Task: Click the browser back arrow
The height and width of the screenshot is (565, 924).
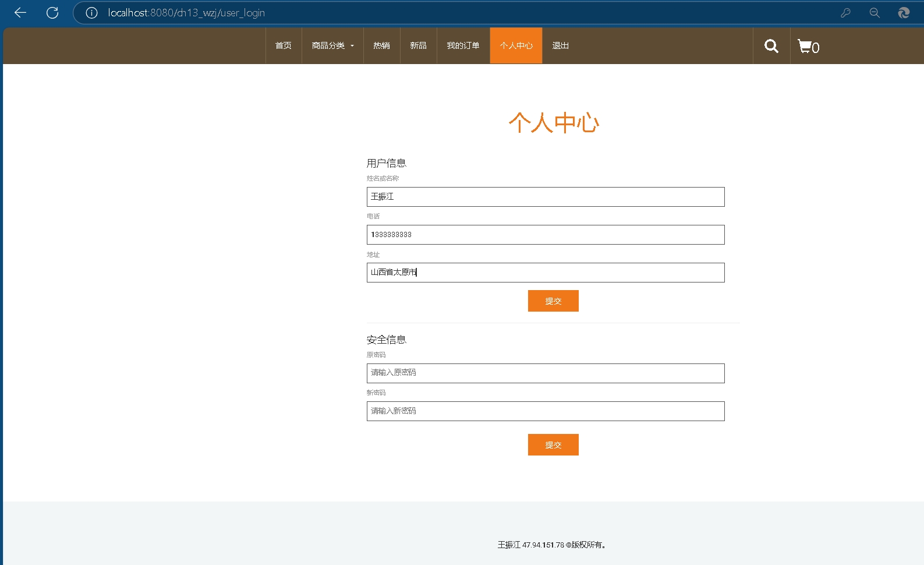Action: click(20, 13)
